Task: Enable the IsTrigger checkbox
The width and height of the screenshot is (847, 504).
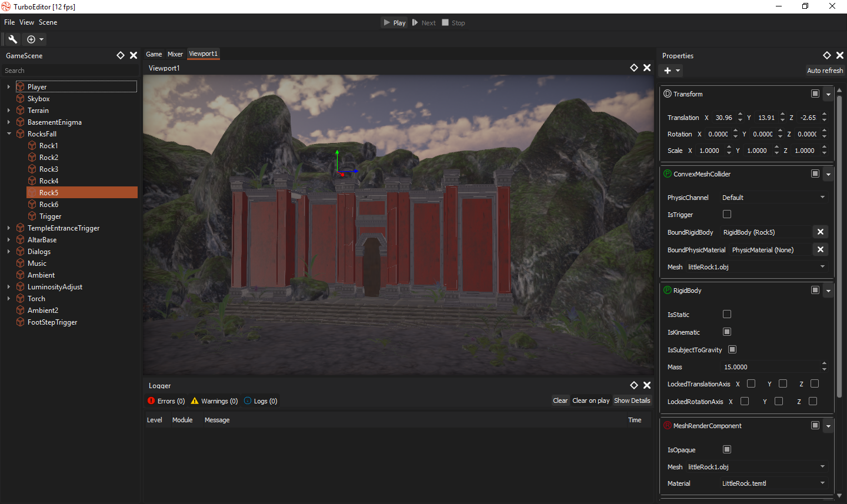Action: (727, 215)
